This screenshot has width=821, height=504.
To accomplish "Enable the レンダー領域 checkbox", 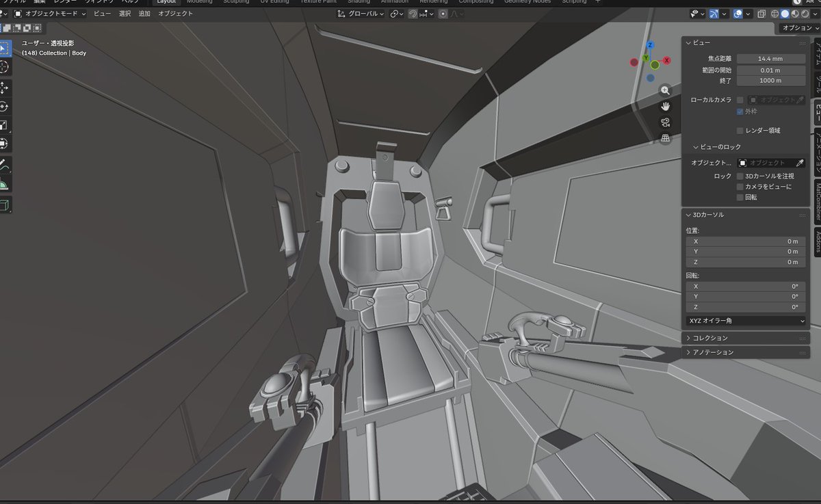I will click(740, 130).
